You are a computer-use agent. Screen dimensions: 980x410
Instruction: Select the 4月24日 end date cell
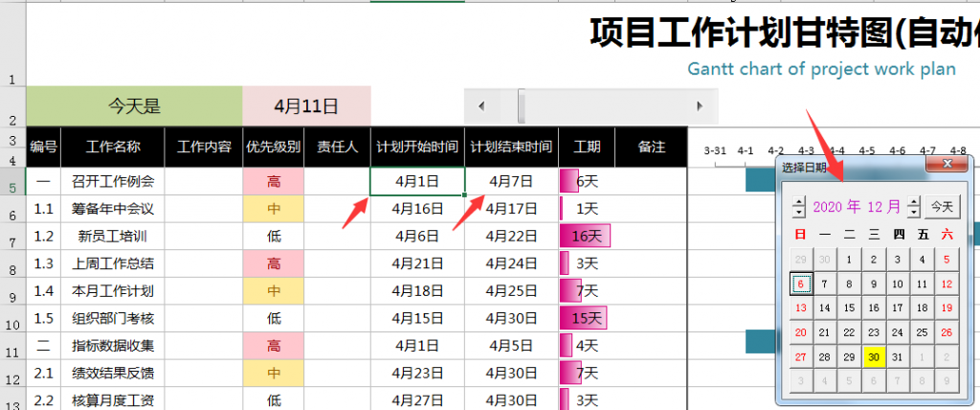pos(511,263)
